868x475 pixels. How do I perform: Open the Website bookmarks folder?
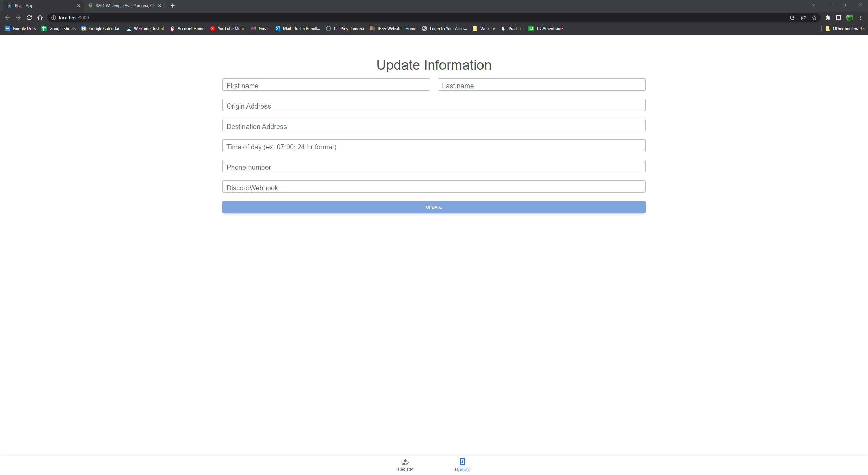(484, 28)
